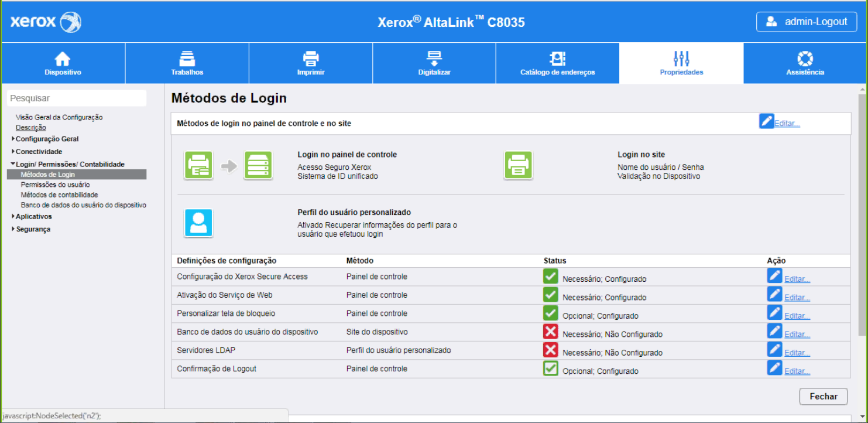Click the blue user profile icon
The width and height of the screenshot is (868, 423).
tap(198, 223)
